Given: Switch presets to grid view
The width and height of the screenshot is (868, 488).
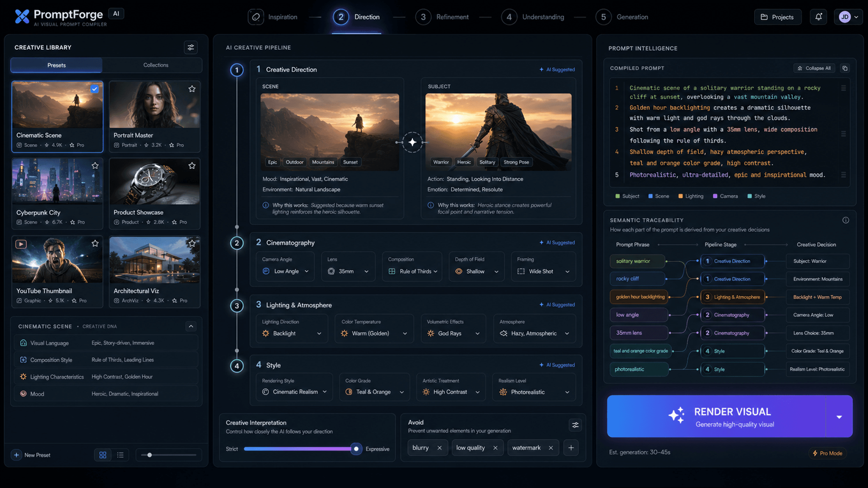Looking at the screenshot, I should tap(103, 455).
